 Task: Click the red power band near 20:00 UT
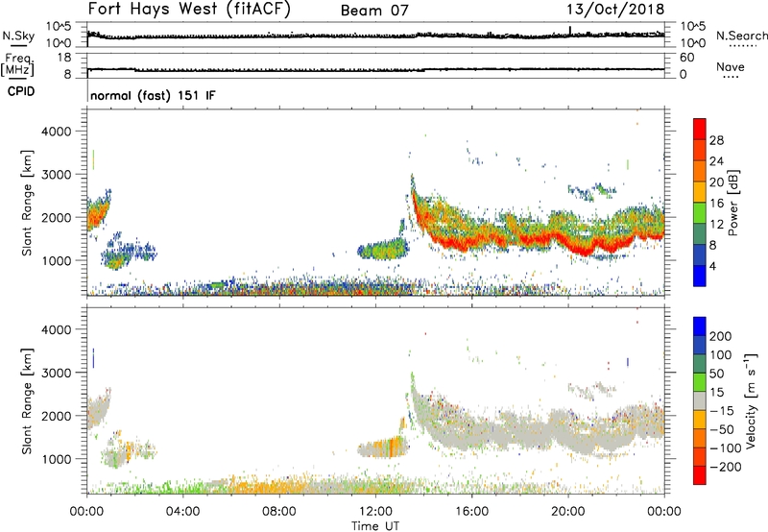[x=581, y=249]
